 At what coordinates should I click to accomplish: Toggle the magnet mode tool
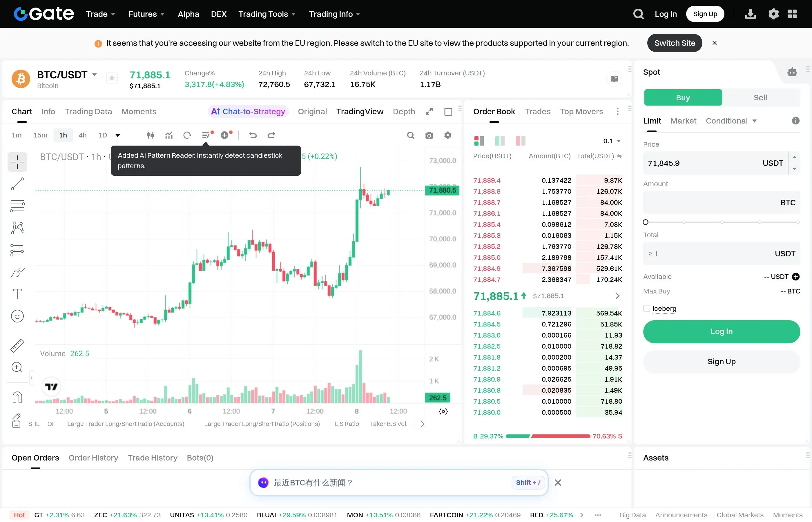(x=17, y=397)
